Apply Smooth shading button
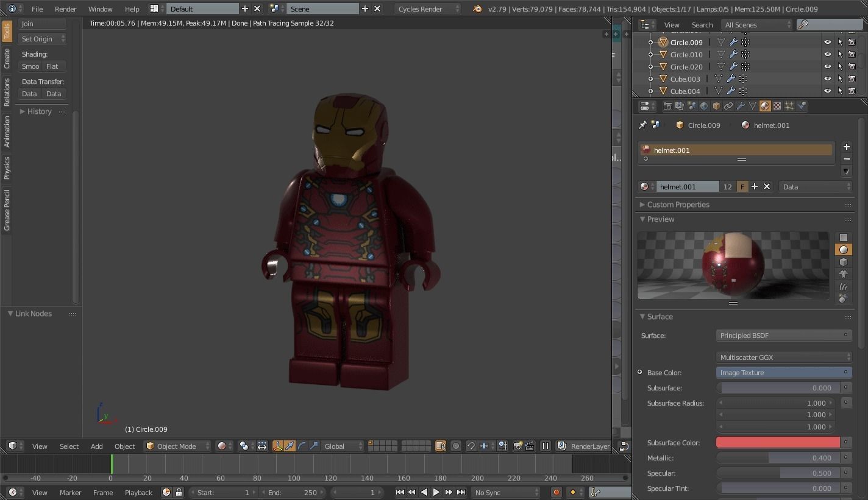 pyautogui.click(x=30, y=66)
